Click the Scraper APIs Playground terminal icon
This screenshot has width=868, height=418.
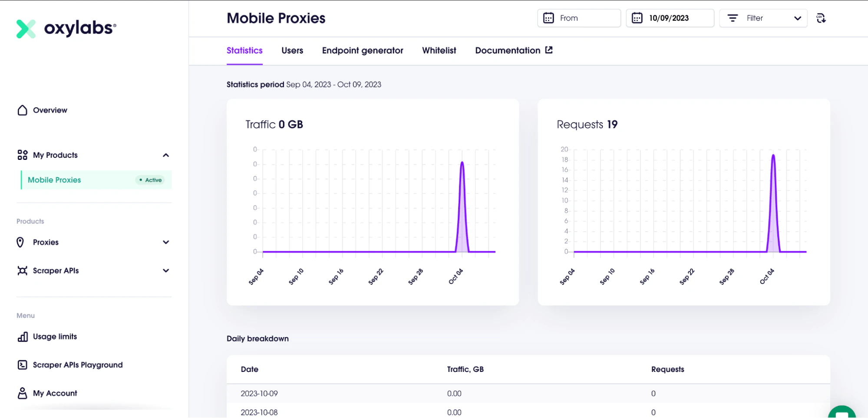point(22,365)
